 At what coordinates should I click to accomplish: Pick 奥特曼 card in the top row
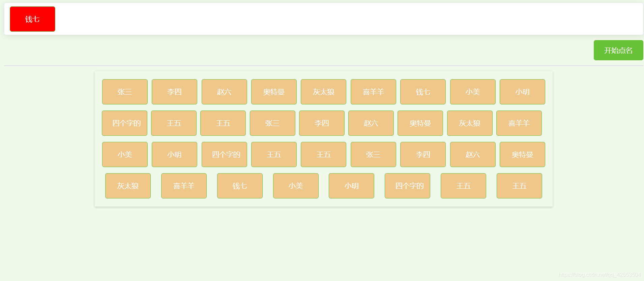(x=274, y=92)
